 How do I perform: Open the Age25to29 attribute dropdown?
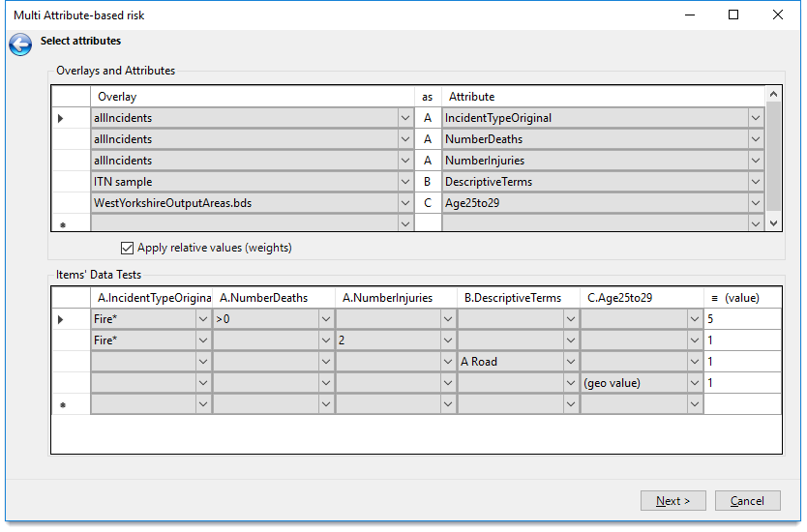(x=755, y=203)
